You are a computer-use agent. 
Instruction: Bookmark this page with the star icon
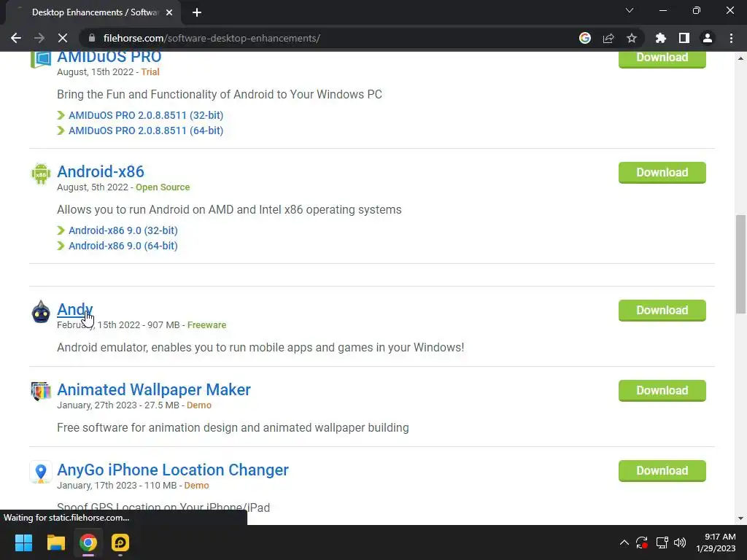[632, 38]
